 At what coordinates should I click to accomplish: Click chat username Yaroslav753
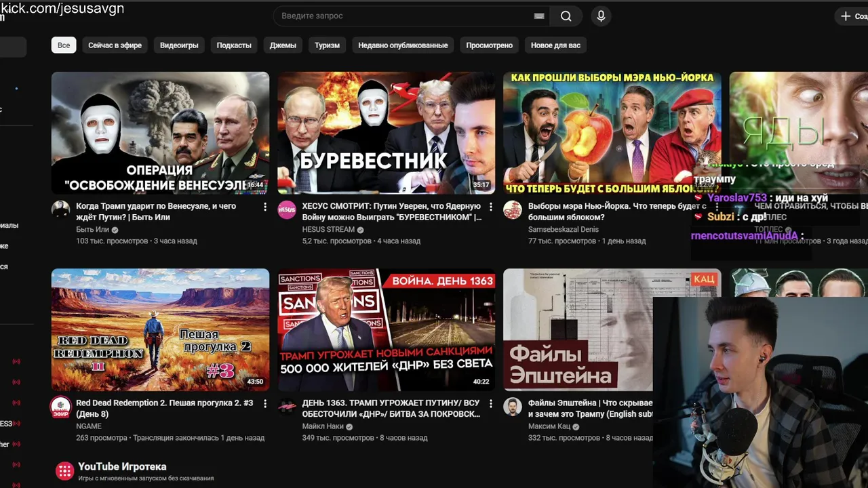coord(736,198)
